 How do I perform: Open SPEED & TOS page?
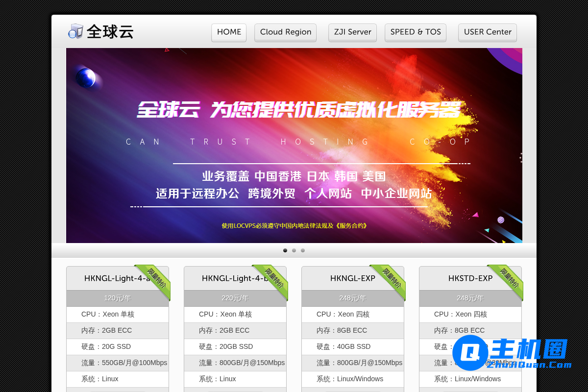pyautogui.click(x=416, y=32)
